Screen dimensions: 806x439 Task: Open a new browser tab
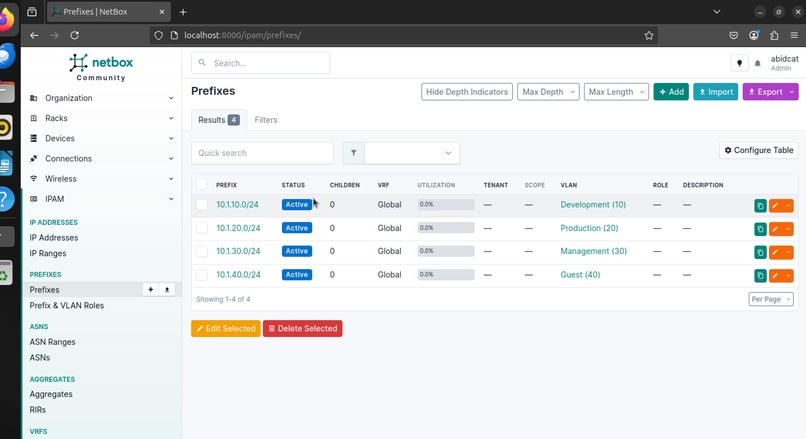(x=183, y=12)
